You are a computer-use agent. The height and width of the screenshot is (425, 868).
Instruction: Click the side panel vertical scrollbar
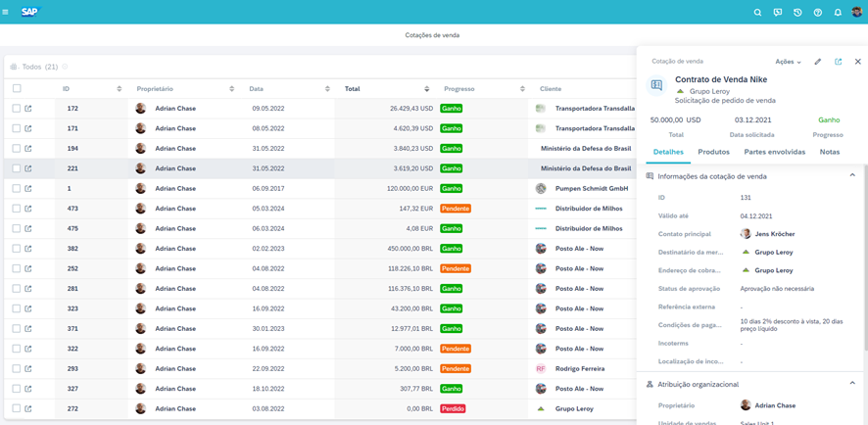click(865, 258)
